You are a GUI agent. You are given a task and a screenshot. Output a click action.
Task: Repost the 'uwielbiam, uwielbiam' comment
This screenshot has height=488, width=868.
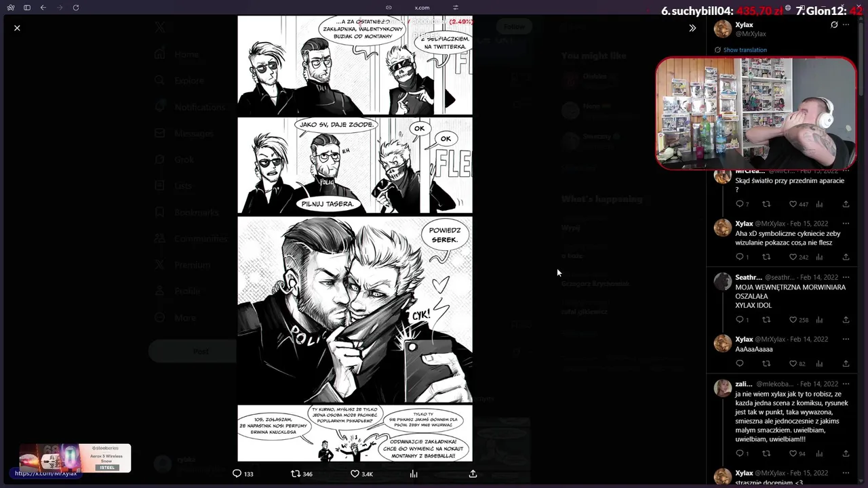click(x=766, y=453)
